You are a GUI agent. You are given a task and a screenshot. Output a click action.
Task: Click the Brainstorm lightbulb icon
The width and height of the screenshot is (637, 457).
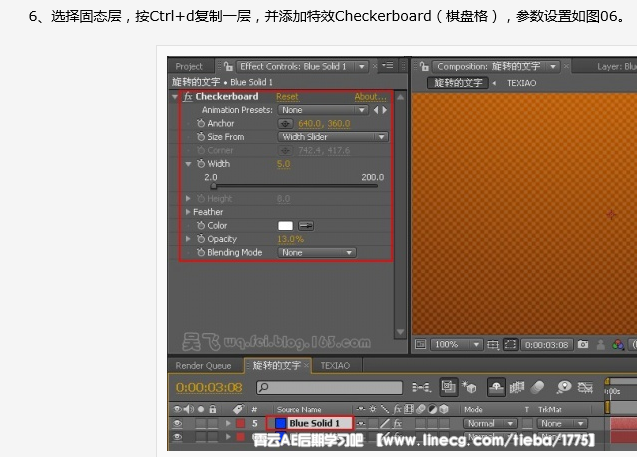point(564,387)
